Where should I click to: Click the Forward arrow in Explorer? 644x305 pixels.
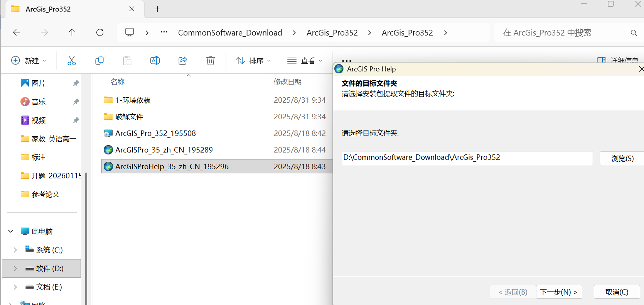coord(44,32)
